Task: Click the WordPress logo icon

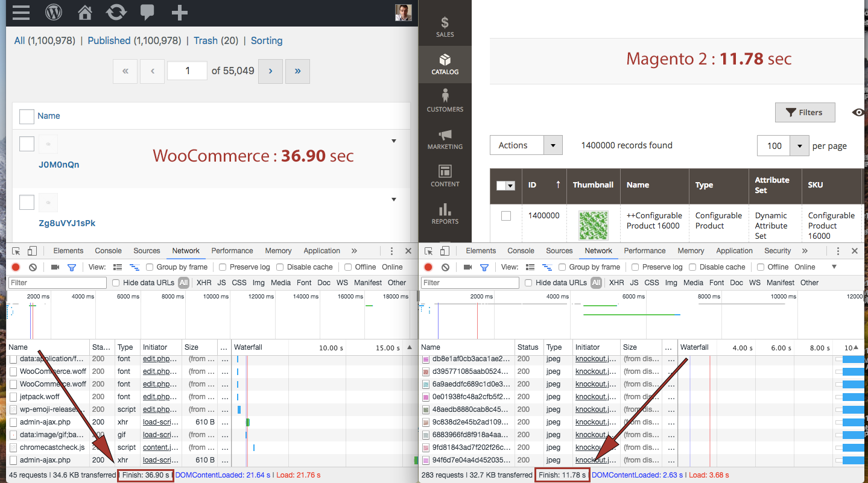Action: (x=54, y=12)
